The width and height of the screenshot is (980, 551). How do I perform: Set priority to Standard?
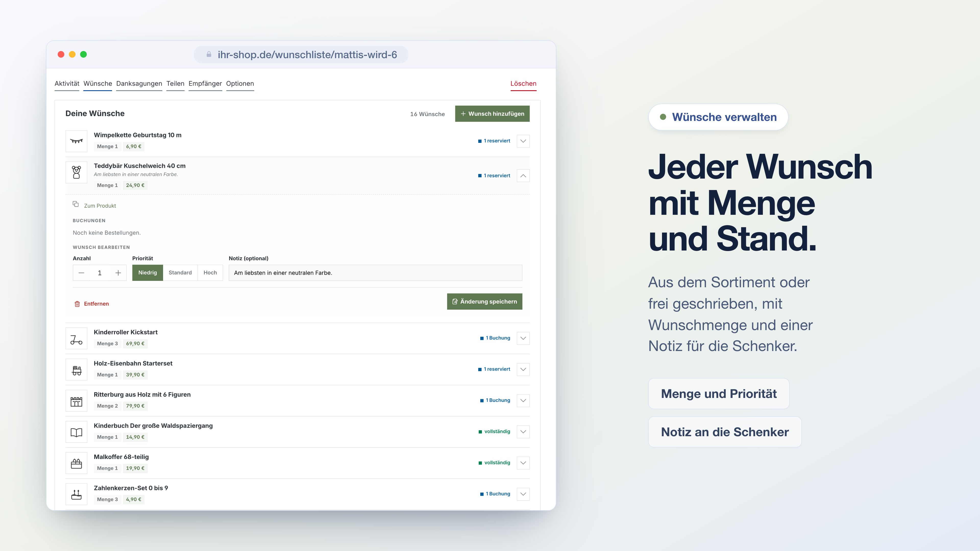pos(180,273)
